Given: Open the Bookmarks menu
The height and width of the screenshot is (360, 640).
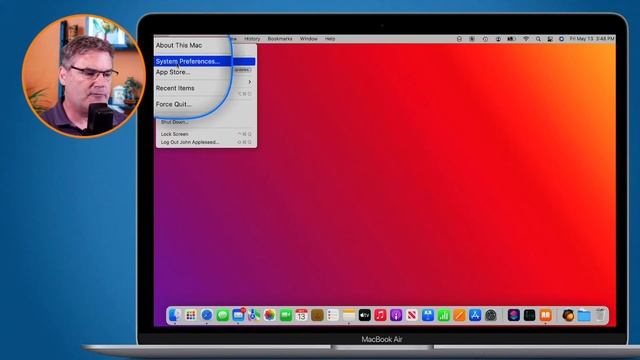Looking at the screenshot, I should point(280,39).
